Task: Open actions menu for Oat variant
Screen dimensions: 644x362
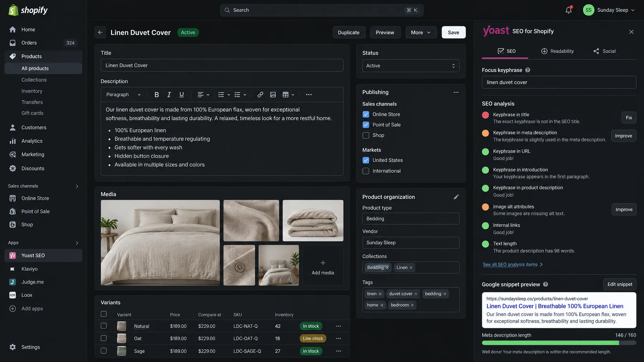Action: 338,338
